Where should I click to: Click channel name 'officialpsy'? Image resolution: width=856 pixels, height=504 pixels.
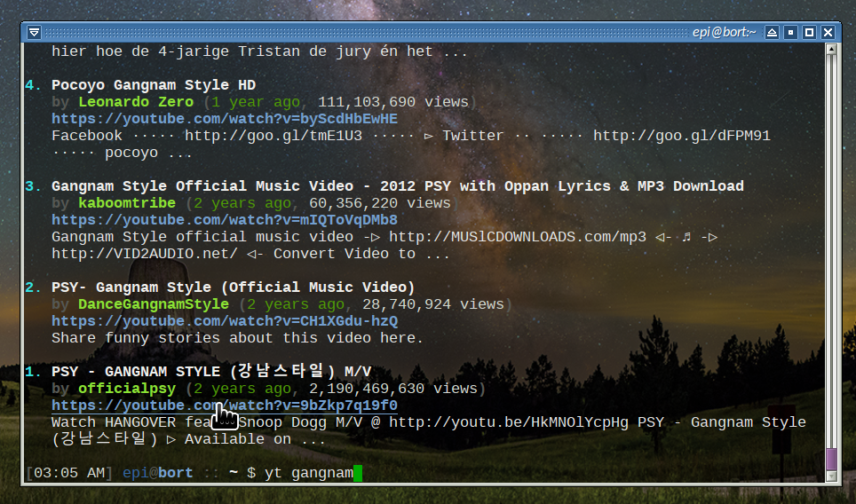[x=127, y=389]
